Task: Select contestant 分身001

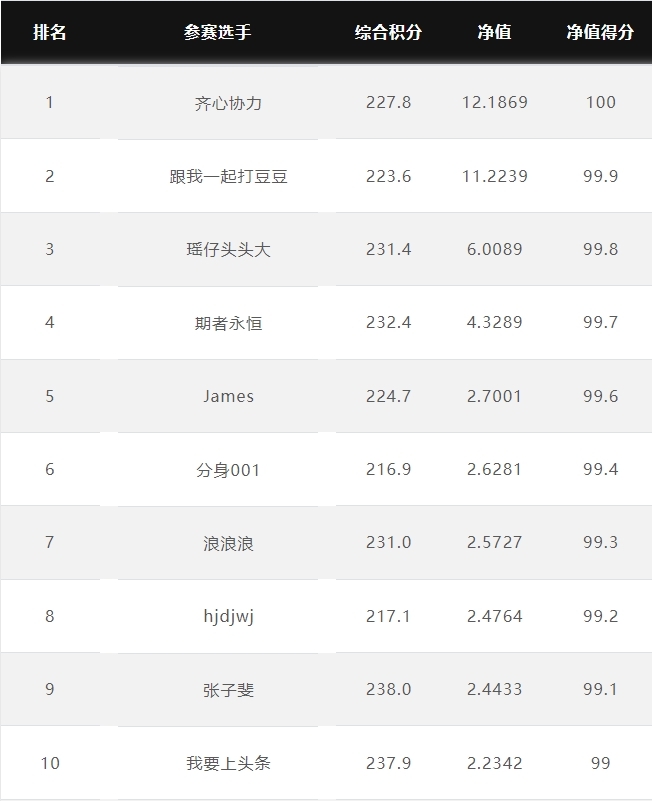Action: click(228, 470)
